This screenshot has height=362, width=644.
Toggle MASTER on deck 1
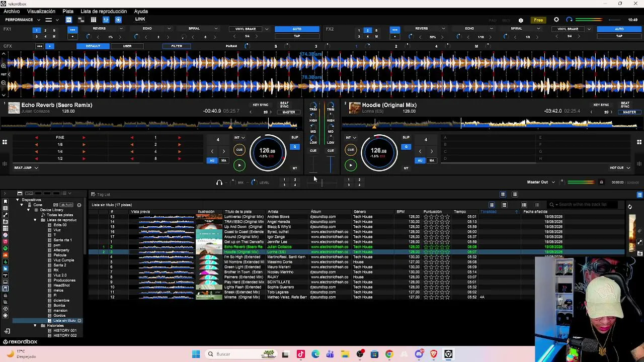(289, 112)
